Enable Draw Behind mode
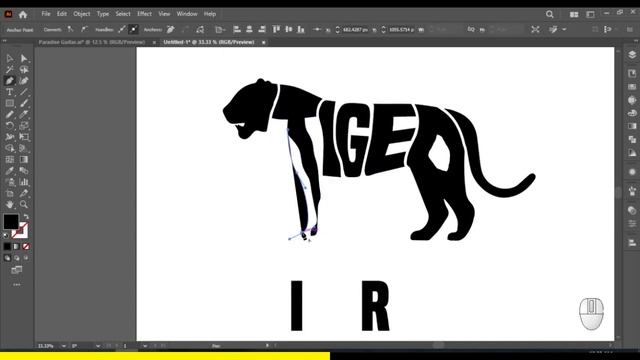The width and height of the screenshot is (640, 360). 16,258
